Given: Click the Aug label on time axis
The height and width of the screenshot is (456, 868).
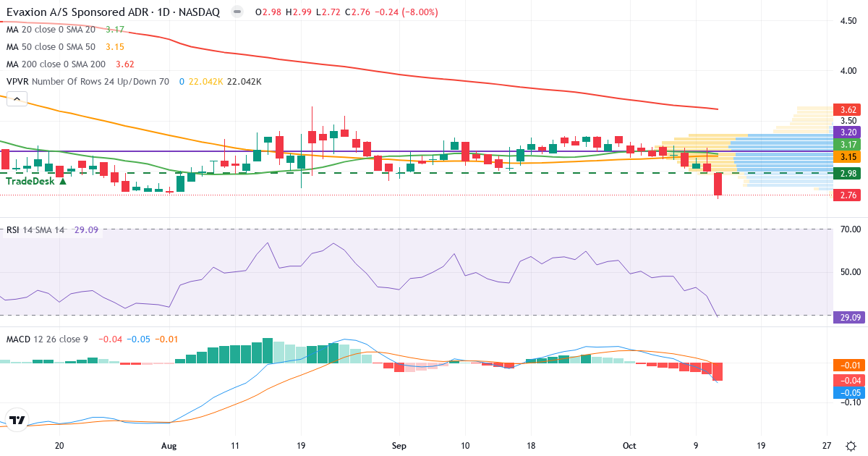Looking at the screenshot, I should [x=169, y=446].
